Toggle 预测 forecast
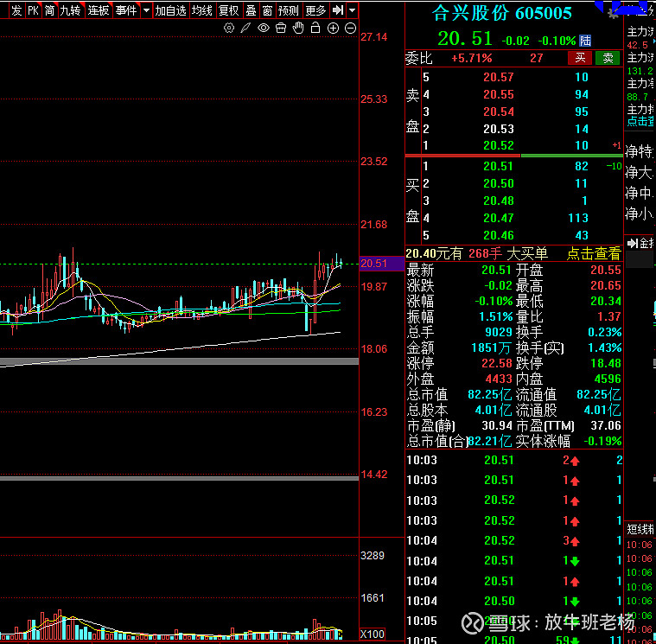This screenshot has height=644, width=656. tap(289, 10)
